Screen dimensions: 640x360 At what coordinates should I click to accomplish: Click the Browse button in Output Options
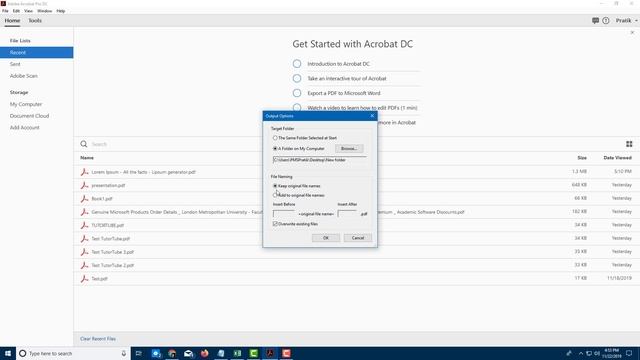click(349, 149)
